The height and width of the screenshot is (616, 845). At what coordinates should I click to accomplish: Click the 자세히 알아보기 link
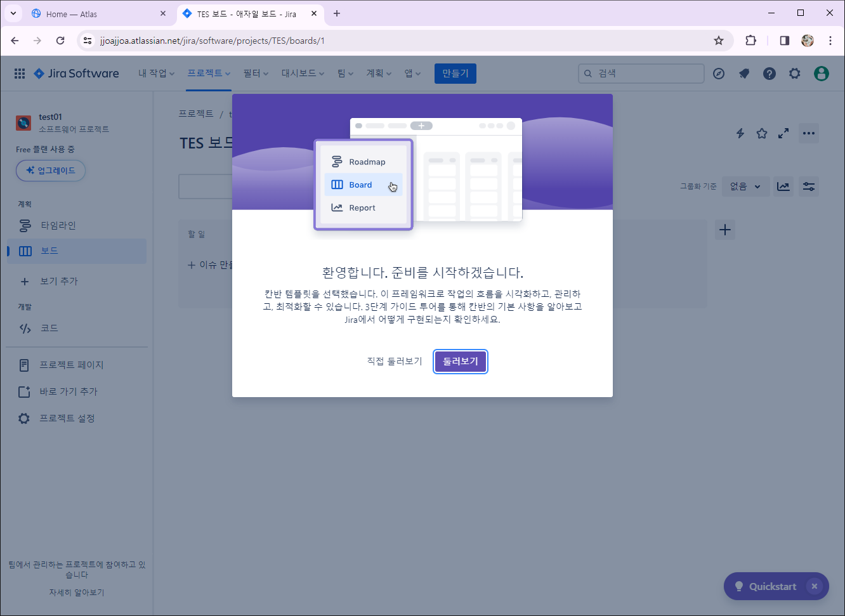point(77,593)
